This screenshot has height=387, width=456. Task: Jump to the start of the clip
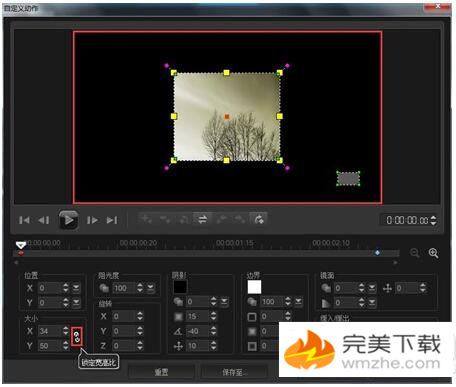[24, 220]
